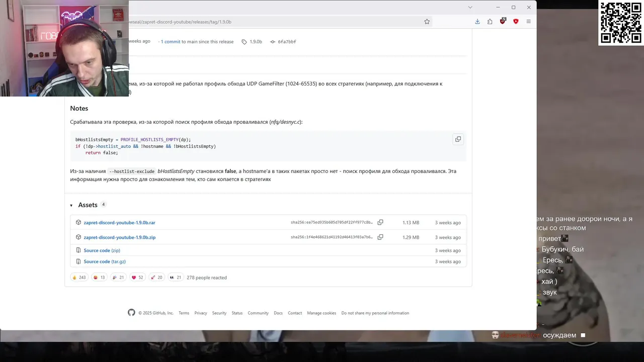Open the browser downloads arrow icon
Image resolution: width=644 pixels, height=362 pixels.
click(x=477, y=22)
